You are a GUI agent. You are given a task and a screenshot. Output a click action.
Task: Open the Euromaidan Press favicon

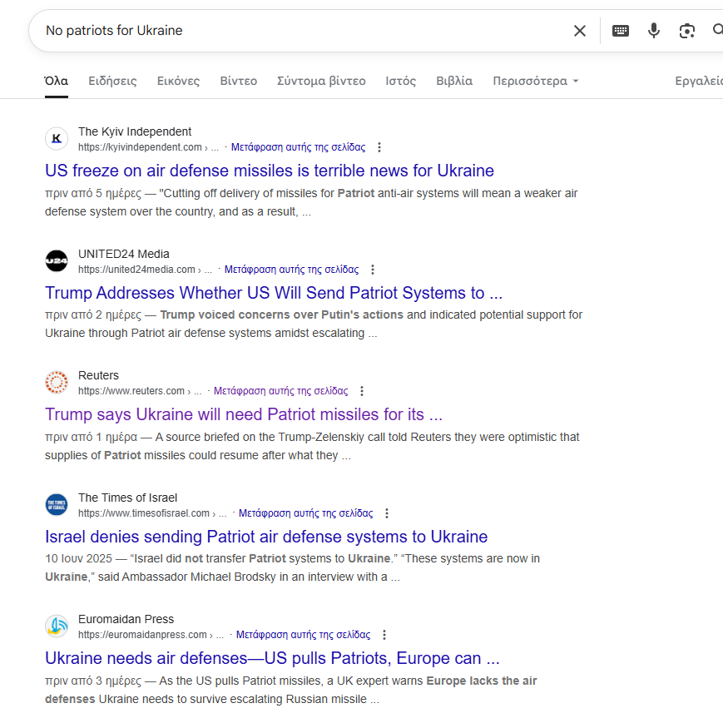(57, 626)
